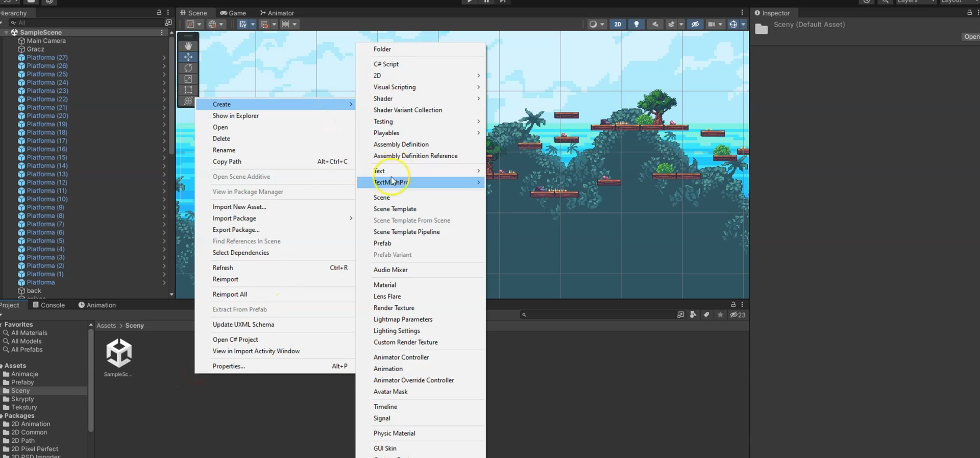Select the Scale tool

(188, 79)
